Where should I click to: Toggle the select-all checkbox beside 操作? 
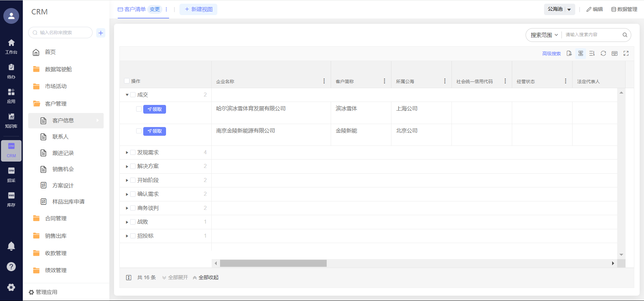click(x=127, y=81)
